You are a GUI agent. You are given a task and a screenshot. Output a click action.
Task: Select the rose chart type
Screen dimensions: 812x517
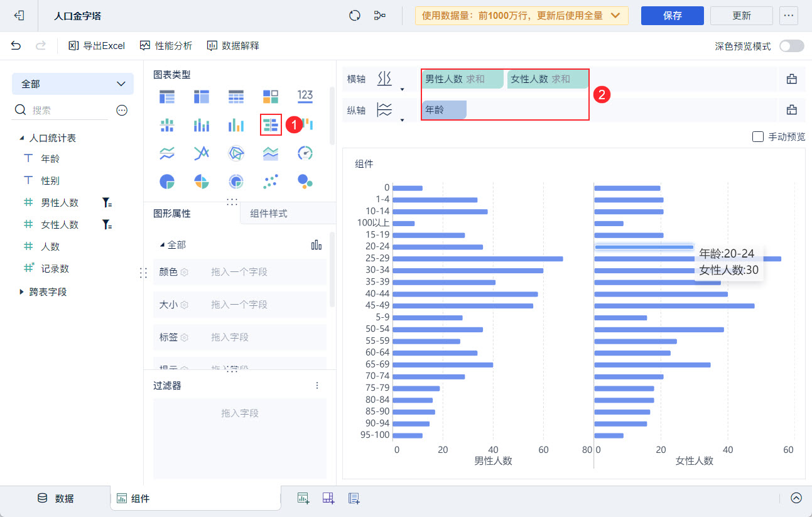click(202, 182)
